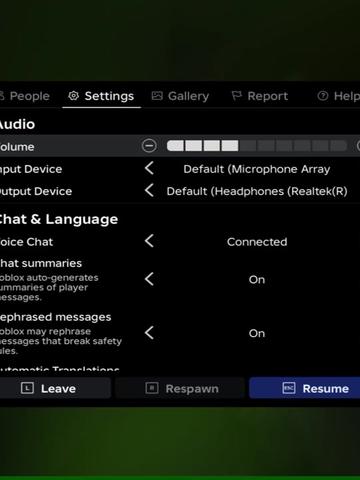Click the Report flag icon
This screenshot has height=480, width=360.
236,96
